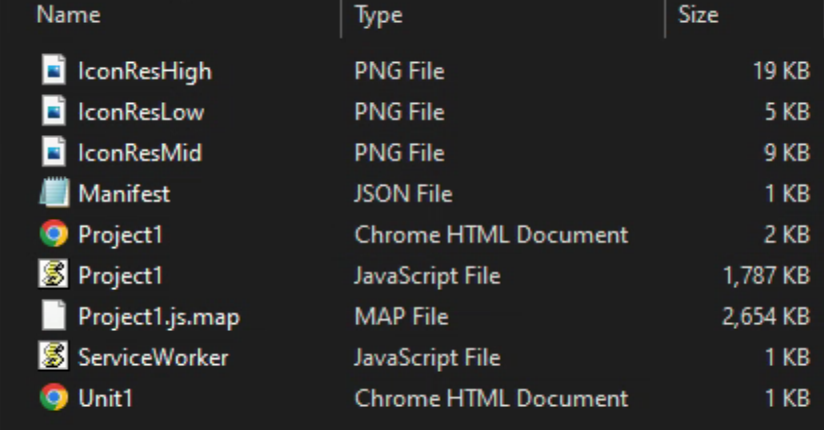
Task: Sort by the Size column header
Action: coord(698,15)
